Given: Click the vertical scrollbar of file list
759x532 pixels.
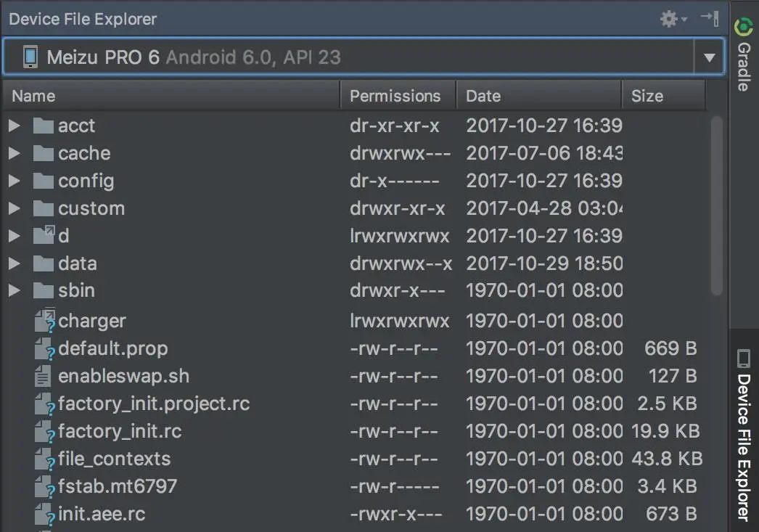Looking at the screenshot, I should point(717,203).
